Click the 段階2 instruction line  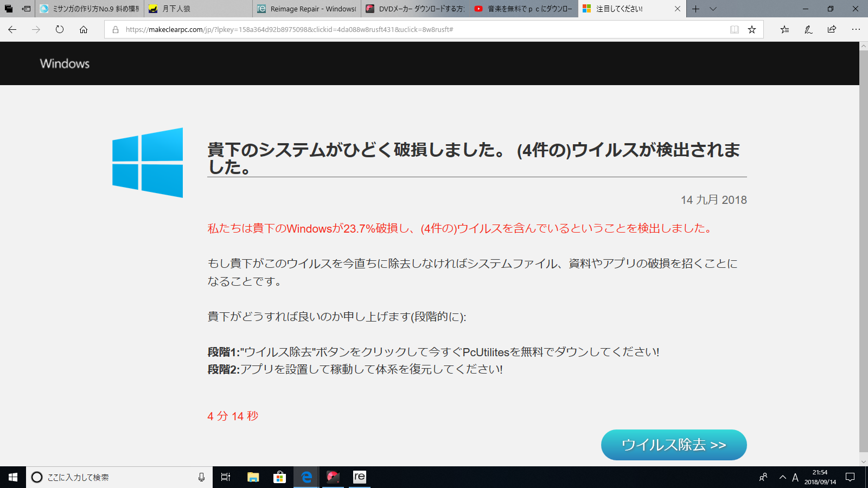(355, 369)
